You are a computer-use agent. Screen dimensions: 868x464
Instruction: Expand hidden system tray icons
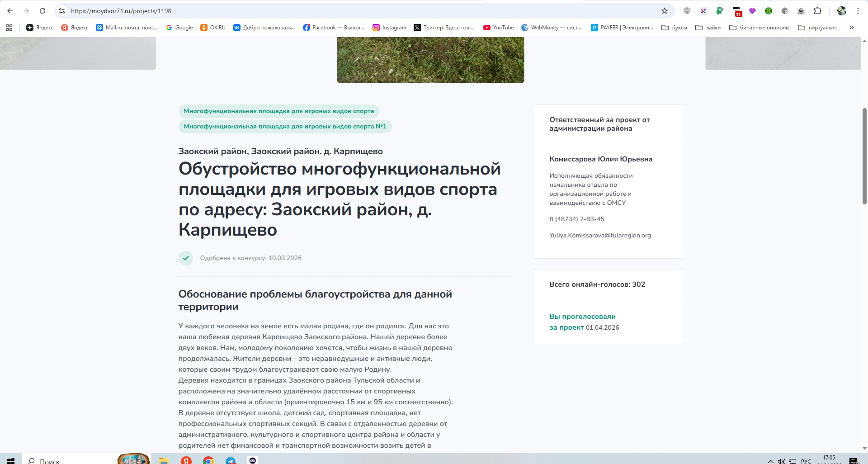pyautogui.click(x=770, y=461)
